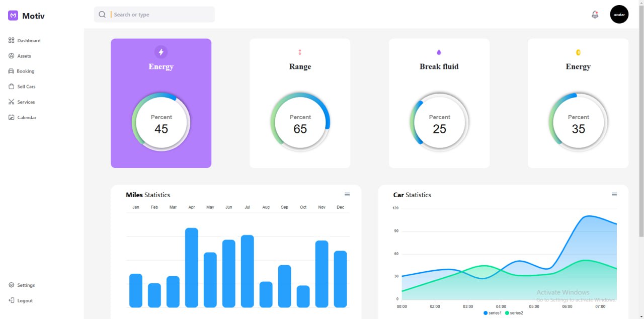Click the Services scissors icon
This screenshot has width=644, height=319.
coord(12,102)
